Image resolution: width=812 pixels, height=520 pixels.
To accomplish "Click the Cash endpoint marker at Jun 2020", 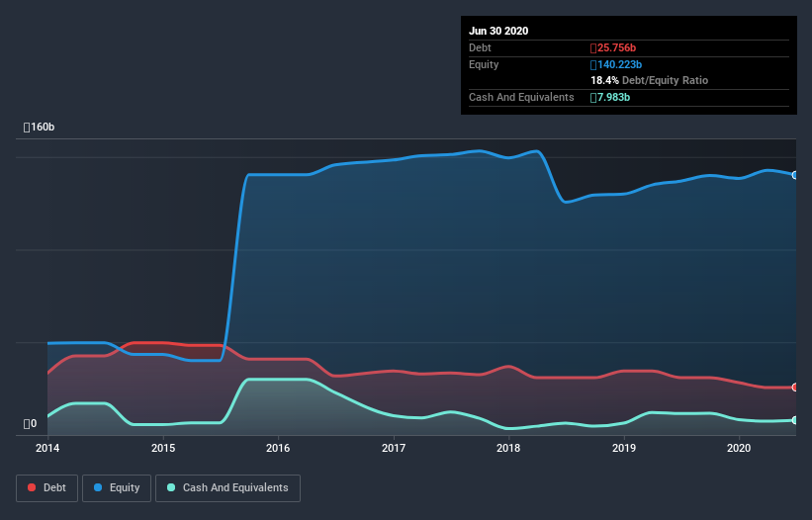I will (795, 420).
